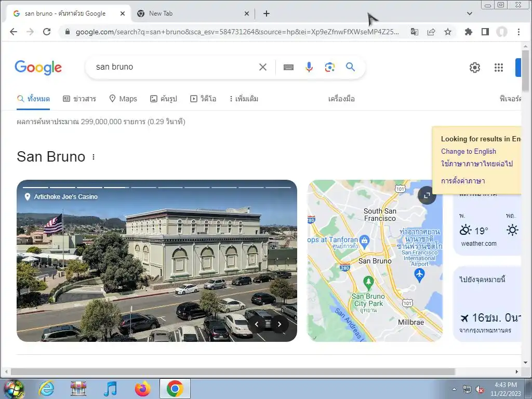Show the previous photo in carousel
The height and width of the screenshot is (399, 532).
click(x=257, y=324)
